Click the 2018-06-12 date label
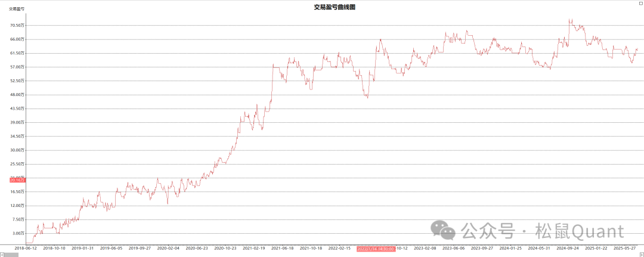The height and width of the screenshot is (257, 644). click(26, 248)
